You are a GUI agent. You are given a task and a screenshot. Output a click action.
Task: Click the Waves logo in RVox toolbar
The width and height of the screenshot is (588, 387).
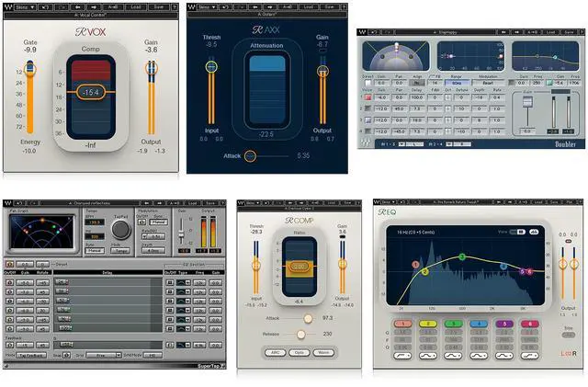coord(9,5)
